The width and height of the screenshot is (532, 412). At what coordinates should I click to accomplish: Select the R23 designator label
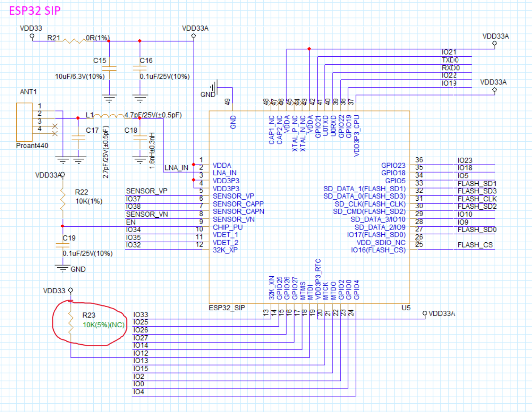[89, 315]
